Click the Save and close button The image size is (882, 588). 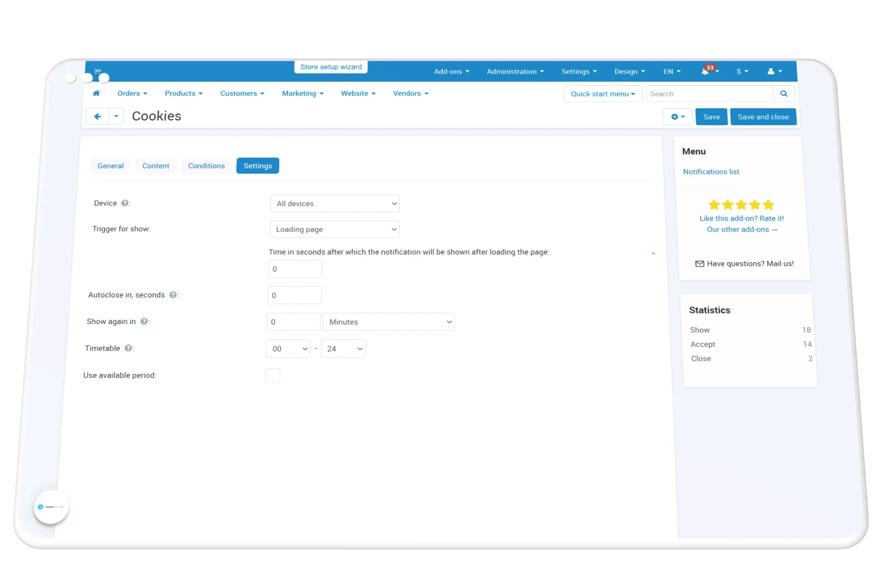coord(763,117)
